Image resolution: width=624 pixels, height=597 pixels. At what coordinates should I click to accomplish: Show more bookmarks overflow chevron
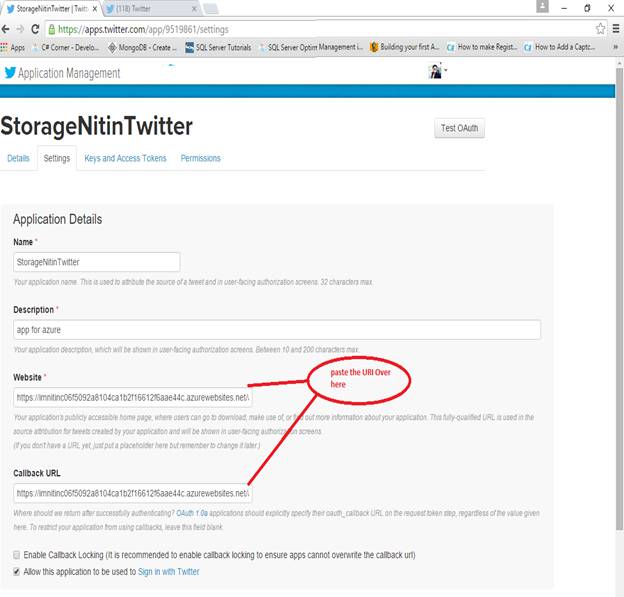click(x=615, y=47)
